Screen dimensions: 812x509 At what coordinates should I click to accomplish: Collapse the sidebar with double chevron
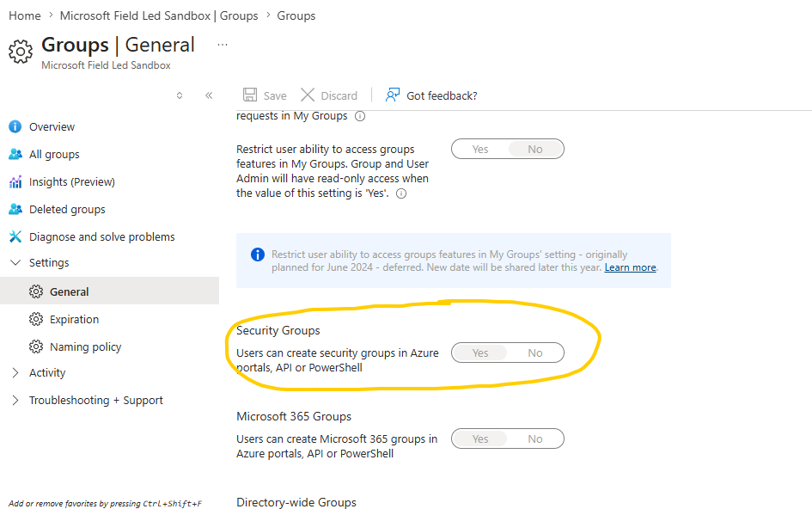click(x=209, y=95)
